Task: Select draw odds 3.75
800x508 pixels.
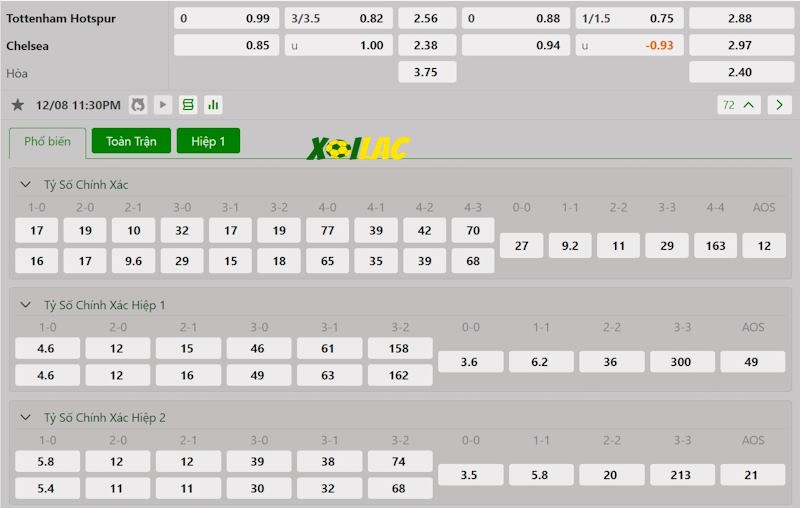Action: [x=427, y=72]
